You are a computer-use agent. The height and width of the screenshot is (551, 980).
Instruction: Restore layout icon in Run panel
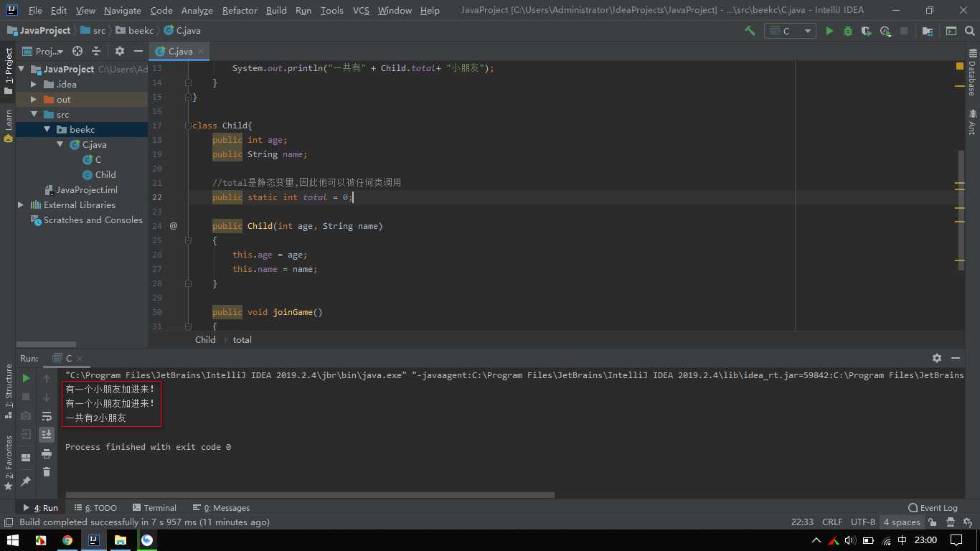click(26, 457)
